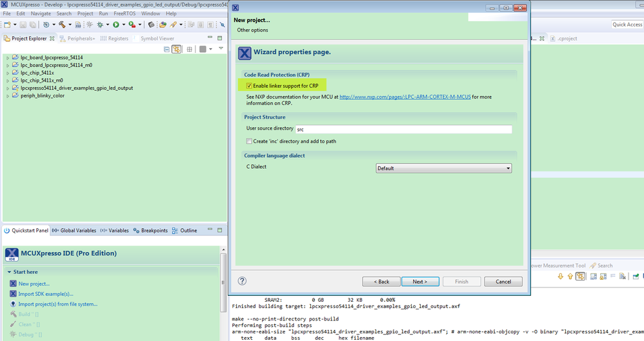Click the green Run play icon
The width and height of the screenshot is (644, 341).
coord(116,24)
